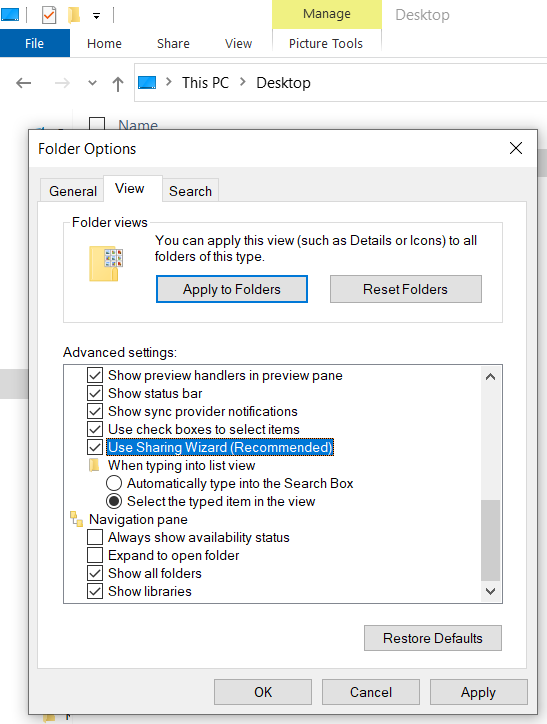This screenshot has height=724, width=547.
Task: Click the Apply to Folders button
Action: point(232,289)
